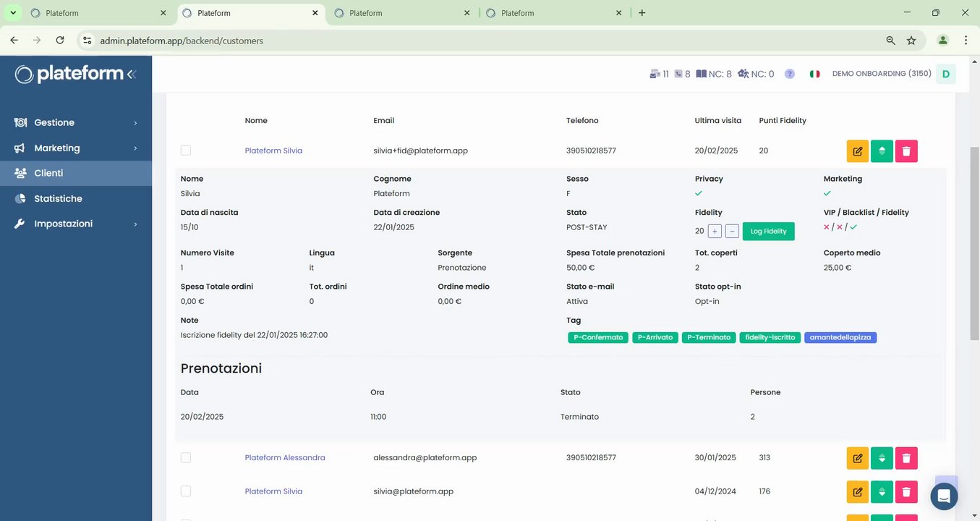Decrease fidelity points with the minus button
The image size is (980, 521).
click(732, 232)
